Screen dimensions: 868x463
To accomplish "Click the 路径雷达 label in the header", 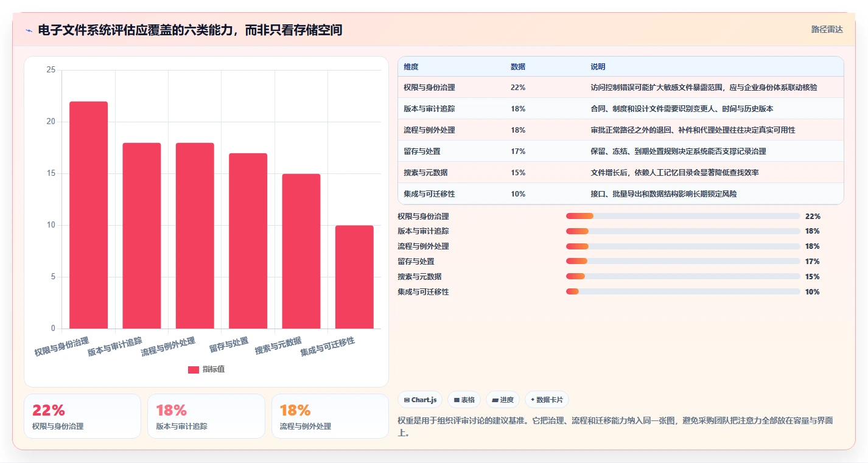I will pos(827,29).
